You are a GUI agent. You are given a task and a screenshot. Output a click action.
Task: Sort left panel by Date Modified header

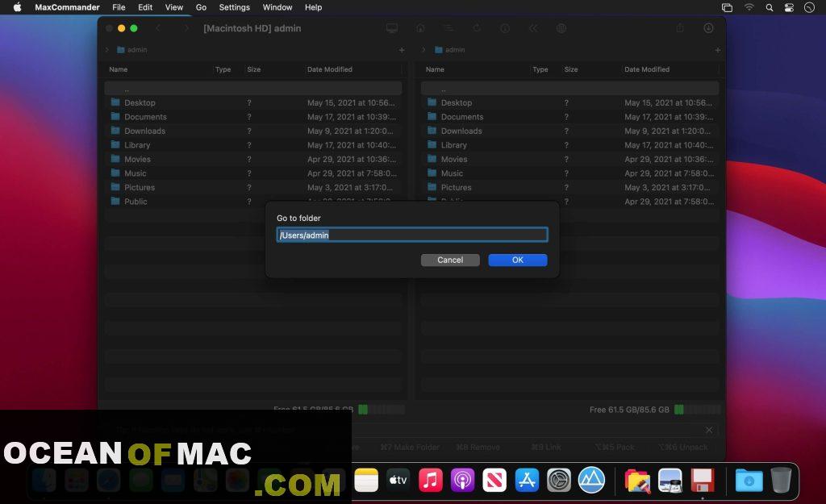330,69
